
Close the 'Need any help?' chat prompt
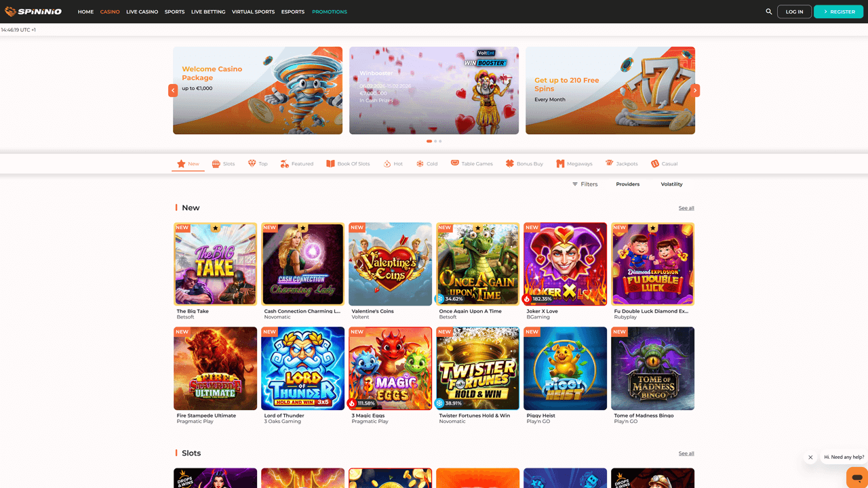(x=810, y=457)
